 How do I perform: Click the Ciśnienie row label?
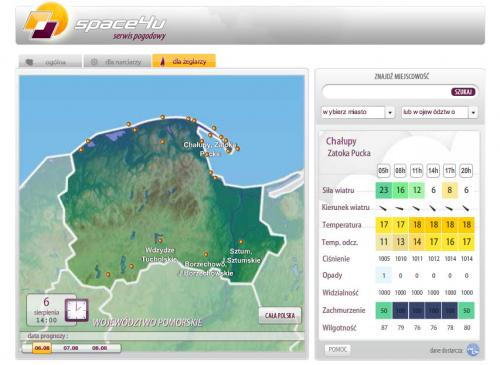336,259
